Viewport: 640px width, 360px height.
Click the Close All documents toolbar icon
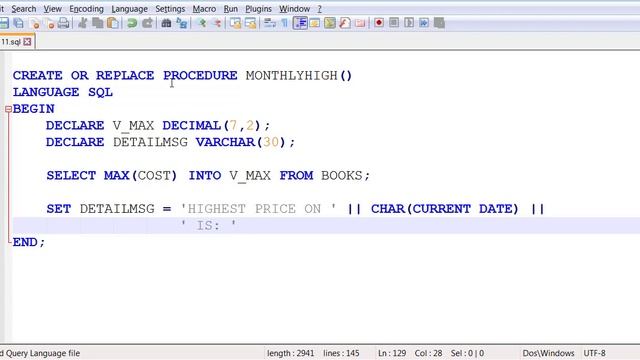(x=50, y=23)
